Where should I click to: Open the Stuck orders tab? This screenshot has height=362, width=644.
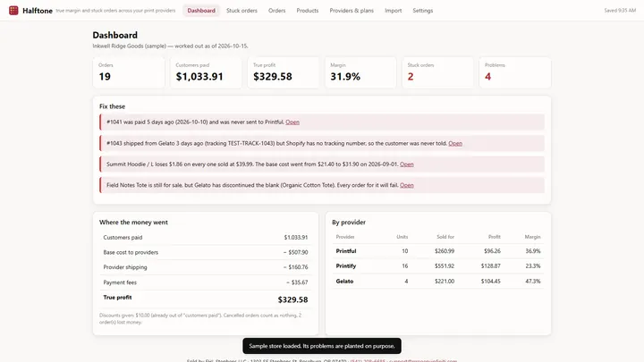tap(241, 11)
